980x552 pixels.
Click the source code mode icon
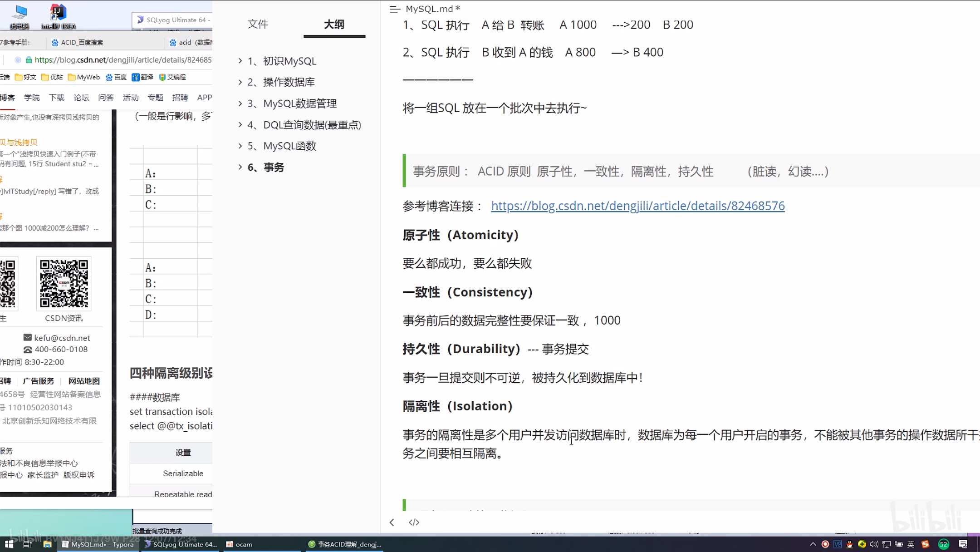tap(414, 522)
